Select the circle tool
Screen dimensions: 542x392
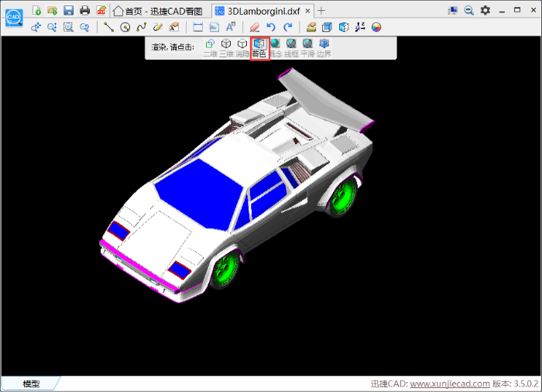(125, 27)
